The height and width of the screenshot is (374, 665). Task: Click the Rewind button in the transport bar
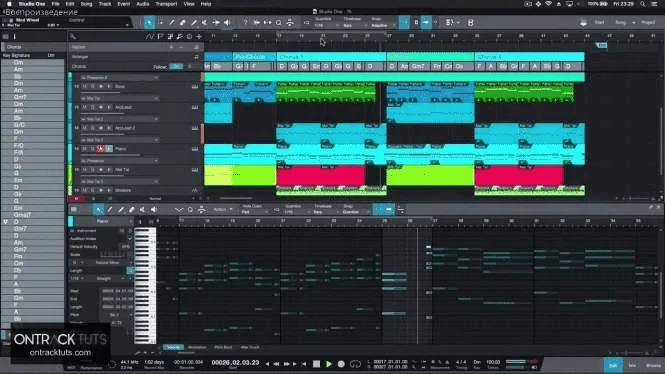277,364
